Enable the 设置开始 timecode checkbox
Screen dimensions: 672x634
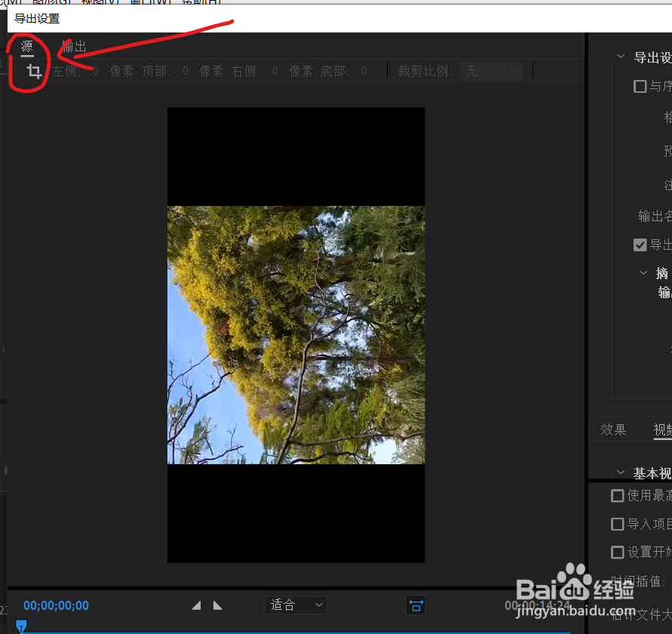click(617, 552)
